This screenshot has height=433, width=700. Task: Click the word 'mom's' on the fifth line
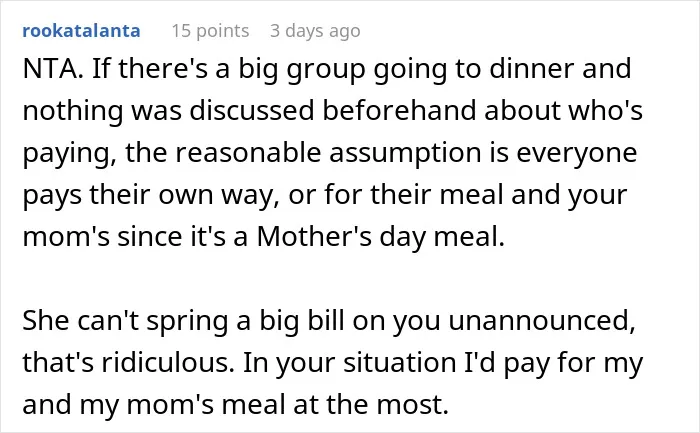tap(66, 237)
